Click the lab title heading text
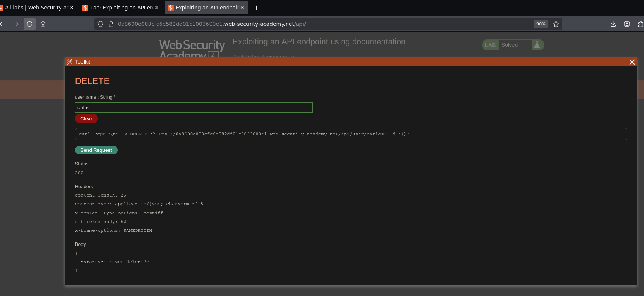This screenshot has width=644, height=296. coord(319,42)
